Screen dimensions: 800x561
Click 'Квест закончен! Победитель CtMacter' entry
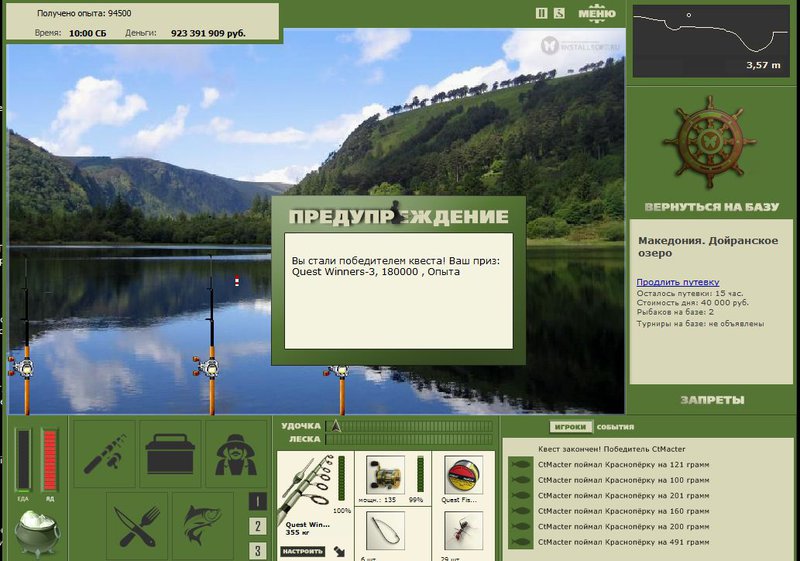[x=611, y=449]
